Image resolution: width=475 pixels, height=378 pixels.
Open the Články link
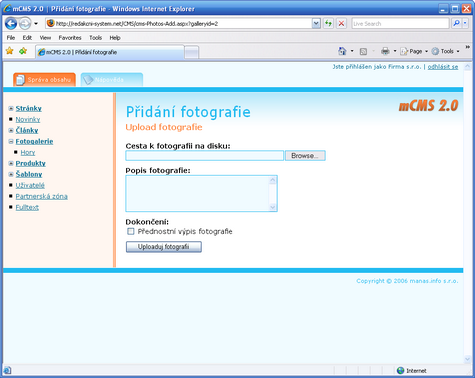[27, 130]
